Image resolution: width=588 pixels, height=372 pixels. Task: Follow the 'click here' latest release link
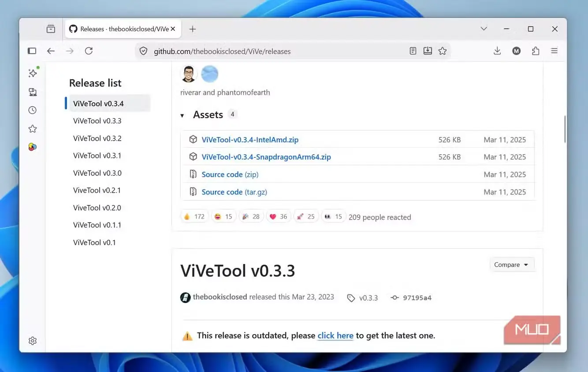335,336
